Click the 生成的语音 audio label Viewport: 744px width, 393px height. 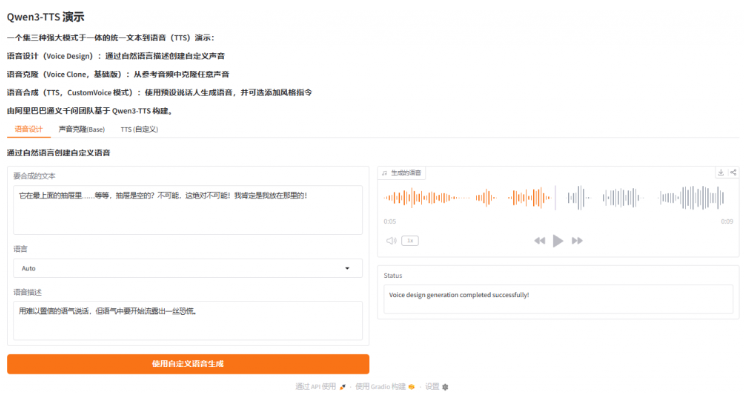[x=402, y=173]
